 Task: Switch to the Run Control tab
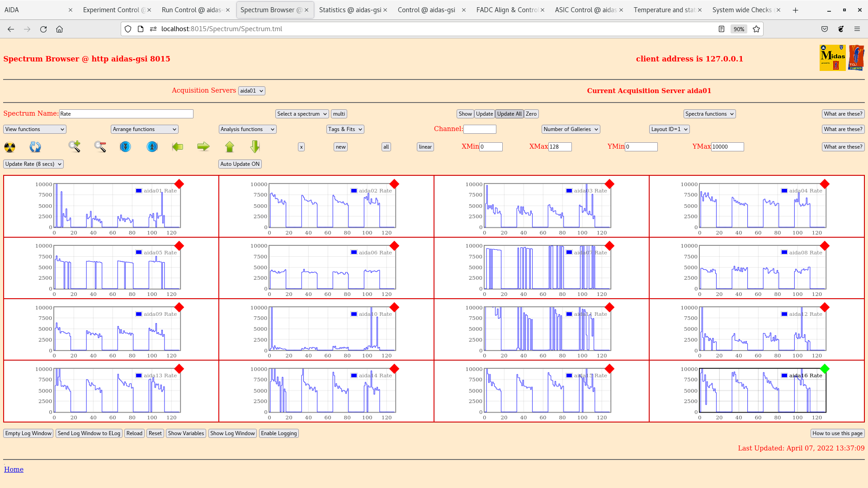(x=191, y=10)
